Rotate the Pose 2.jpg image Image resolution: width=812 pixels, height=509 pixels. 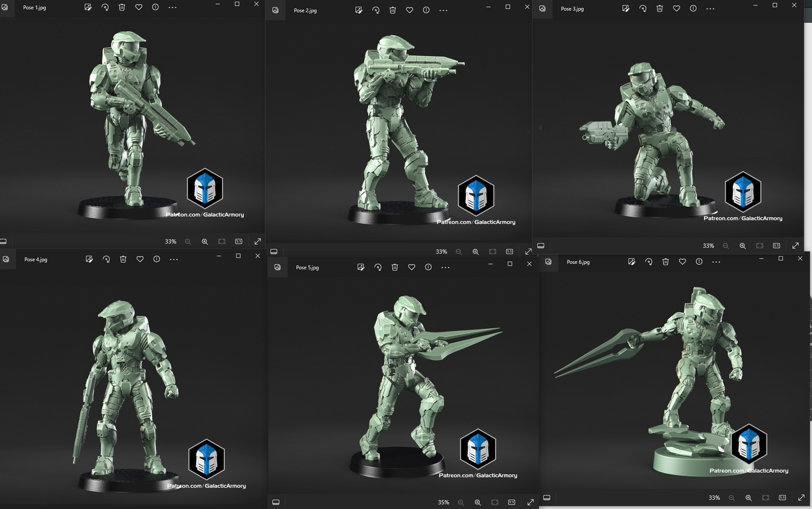point(375,10)
